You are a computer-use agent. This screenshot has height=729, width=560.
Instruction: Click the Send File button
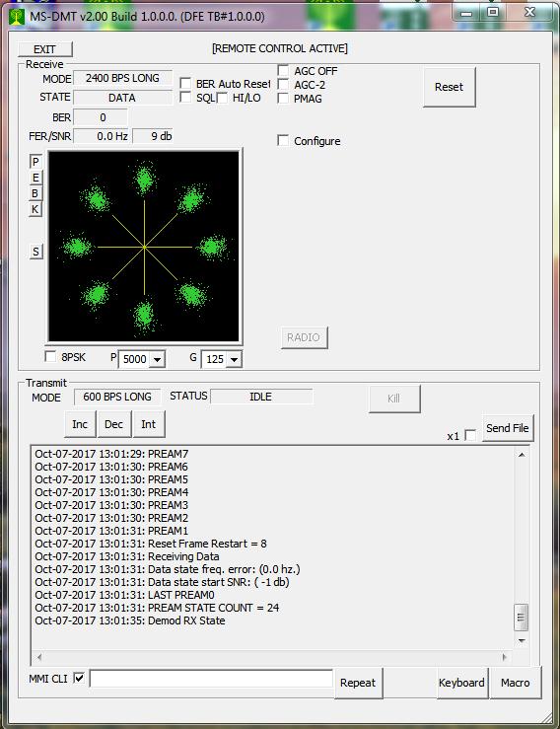pyautogui.click(x=508, y=428)
